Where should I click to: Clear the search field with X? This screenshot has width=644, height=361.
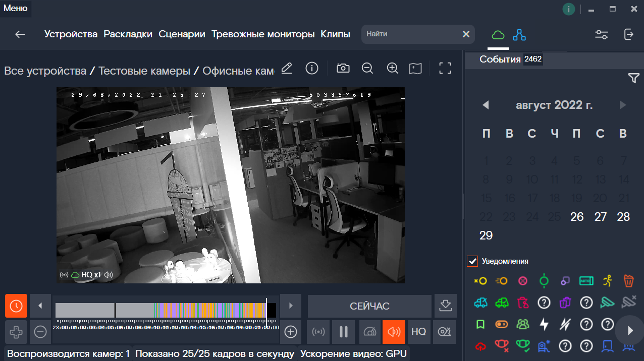(466, 34)
